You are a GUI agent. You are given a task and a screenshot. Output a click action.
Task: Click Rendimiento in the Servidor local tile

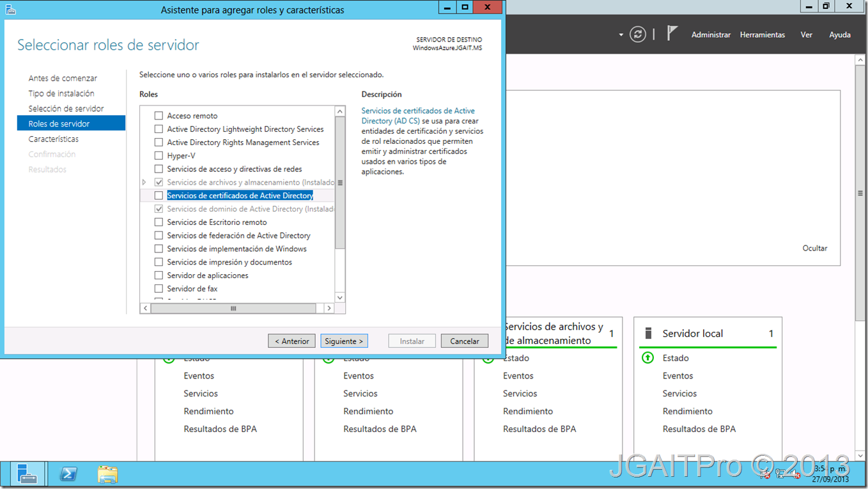coord(688,411)
